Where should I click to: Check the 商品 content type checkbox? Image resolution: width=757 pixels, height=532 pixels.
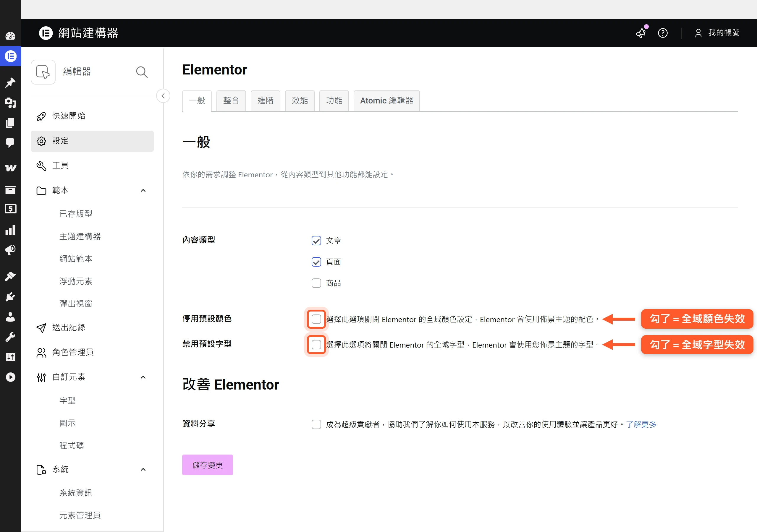[316, 283]
